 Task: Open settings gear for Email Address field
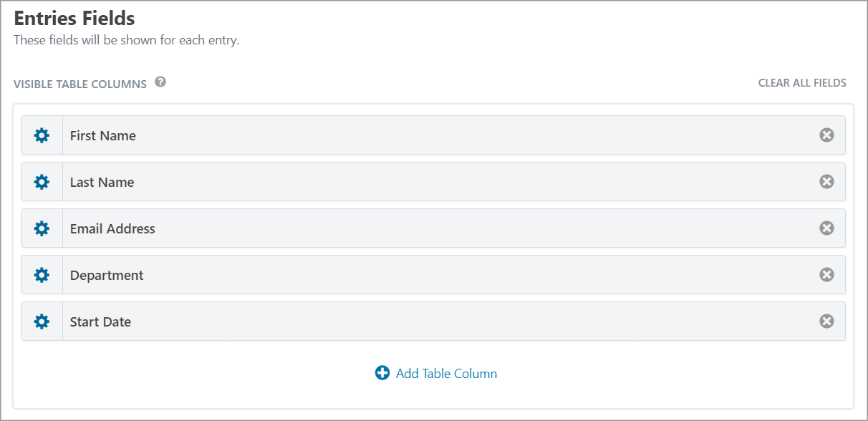point(42,228)
